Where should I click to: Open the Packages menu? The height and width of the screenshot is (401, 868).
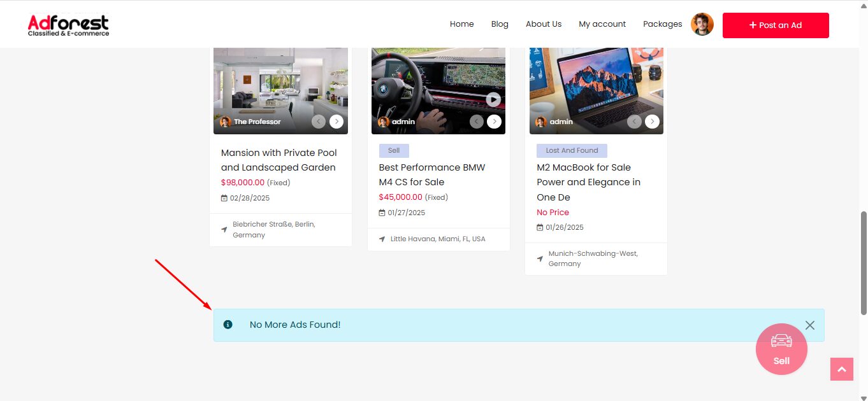pyautogui.click(x=662, y=24)
